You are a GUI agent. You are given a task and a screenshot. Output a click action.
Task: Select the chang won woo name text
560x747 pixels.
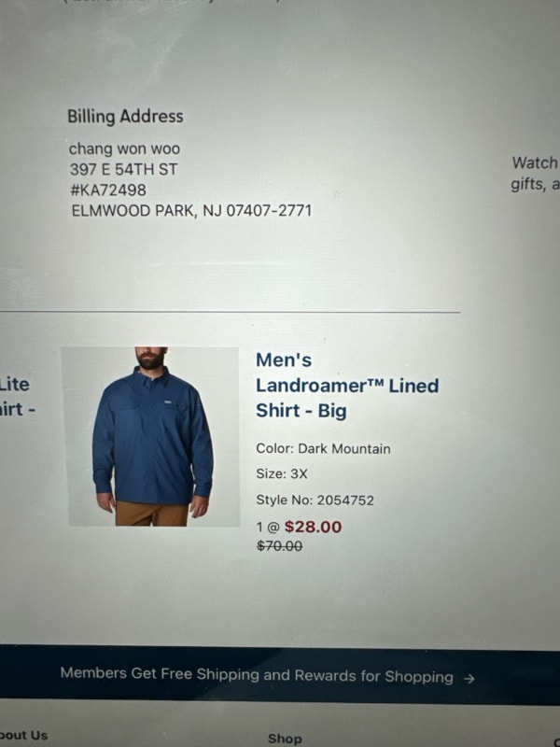coord(124,148)
